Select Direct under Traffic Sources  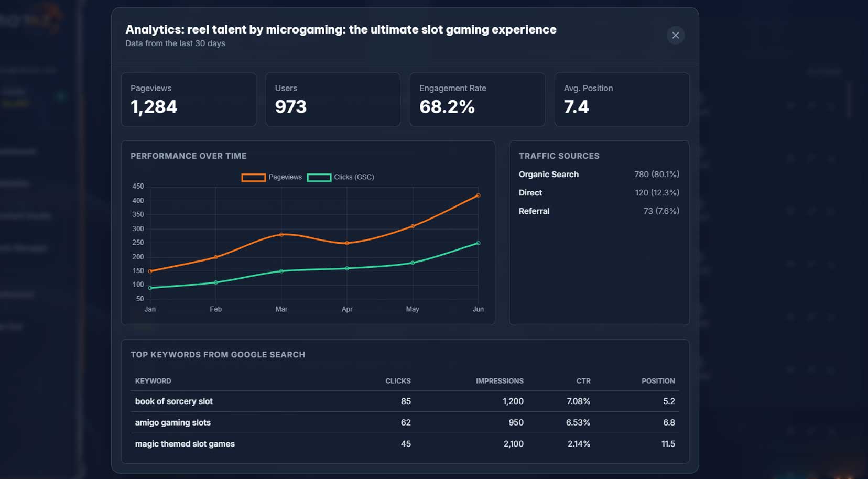(x=530, y=193)
